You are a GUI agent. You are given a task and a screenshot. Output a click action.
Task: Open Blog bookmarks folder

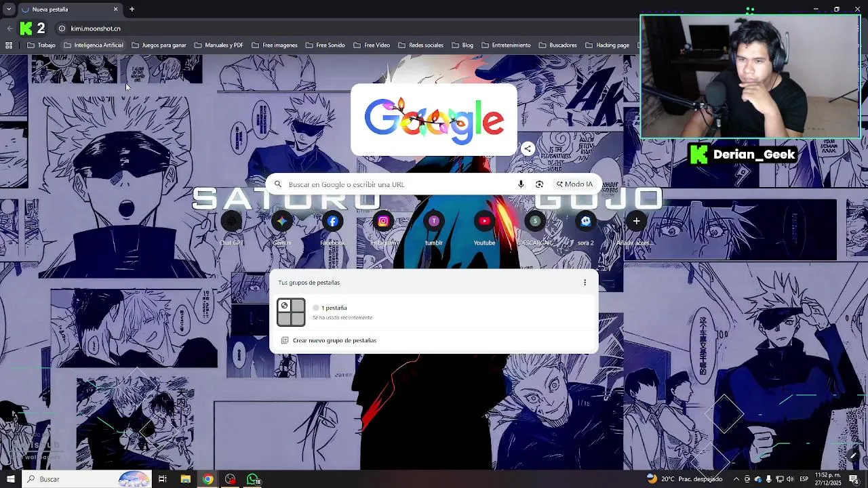[x=462, y=45]
